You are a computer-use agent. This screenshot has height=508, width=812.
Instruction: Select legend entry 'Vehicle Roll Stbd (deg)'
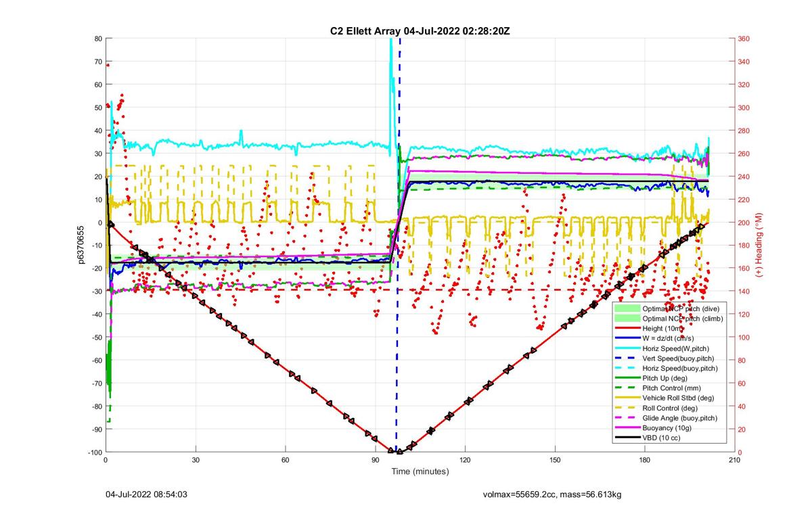[x=679, y=398]
